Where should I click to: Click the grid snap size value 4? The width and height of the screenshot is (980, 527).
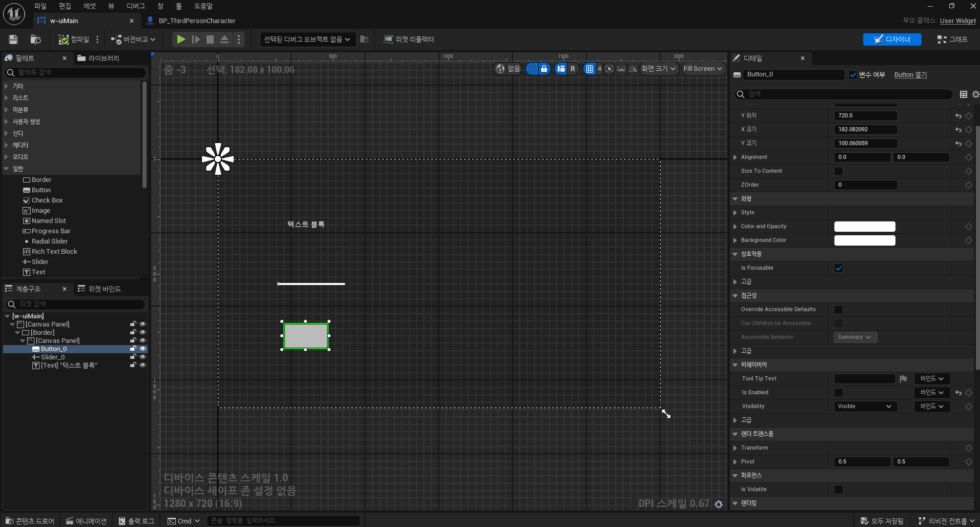[x=599, y=69]
